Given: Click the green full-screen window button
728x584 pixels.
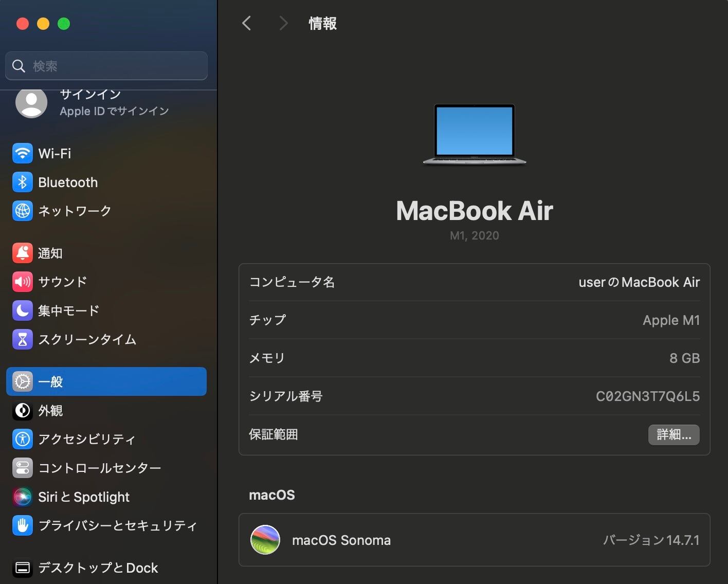Looking at the screenshot, I should [64, 24].
